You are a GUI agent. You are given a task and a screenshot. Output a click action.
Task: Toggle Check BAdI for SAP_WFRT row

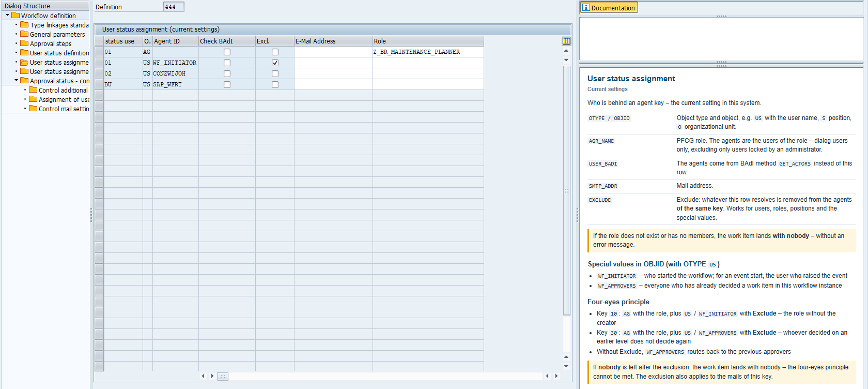coord(227,84)
